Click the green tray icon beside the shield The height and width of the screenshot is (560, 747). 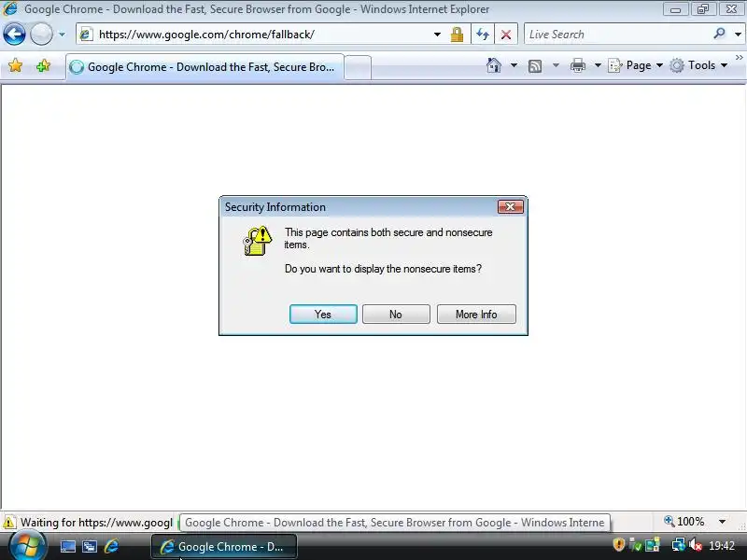[636, 545]
